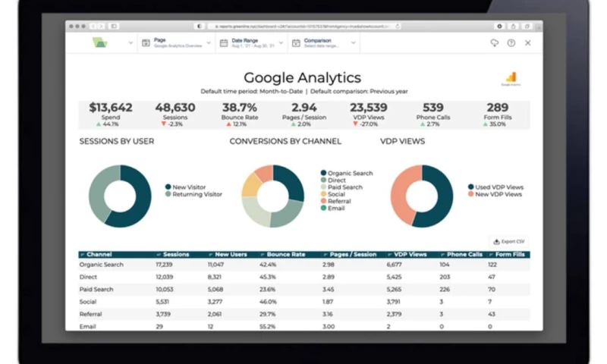Click the green folder logo icon
Image resolution: width=607 pixels, height=364 pixels.
tap(100, 42)
